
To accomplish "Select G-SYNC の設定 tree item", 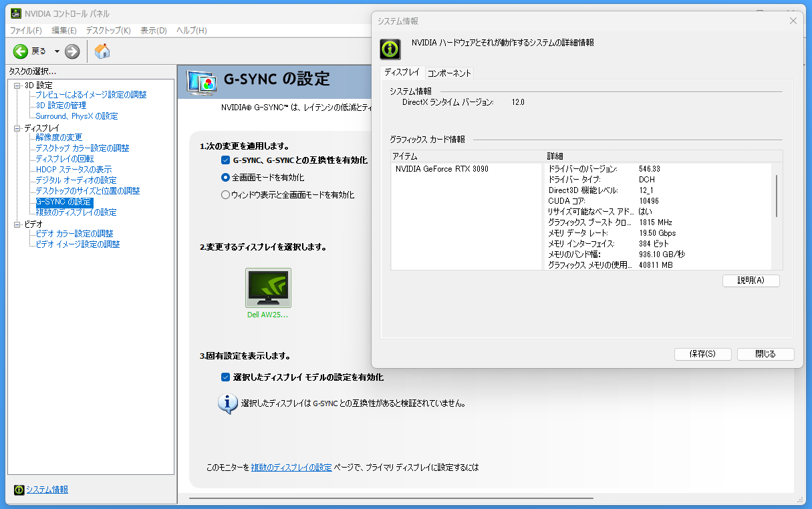I will point(64,202).
